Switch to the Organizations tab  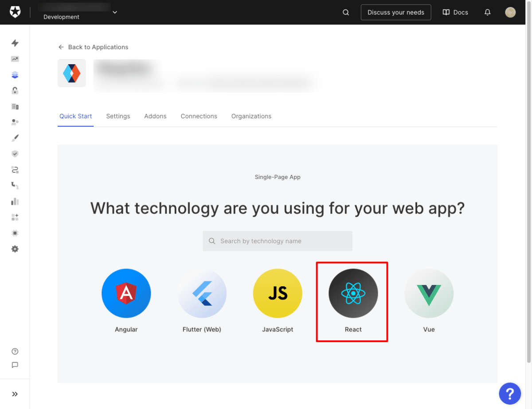pos(251,116)
